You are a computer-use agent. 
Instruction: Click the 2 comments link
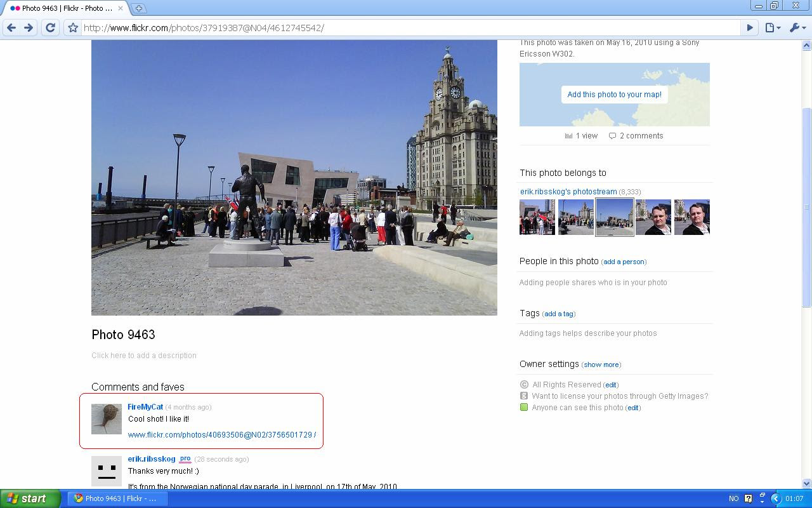coord(641,136)
